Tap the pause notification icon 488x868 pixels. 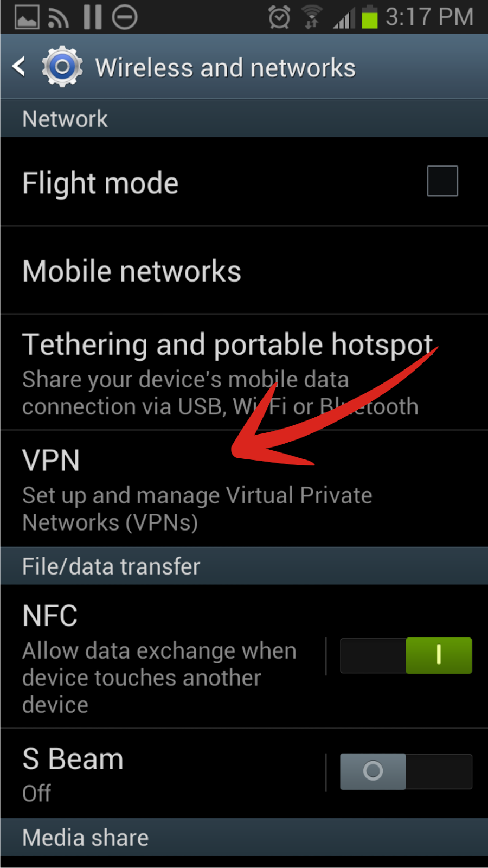tap(93, 17)
